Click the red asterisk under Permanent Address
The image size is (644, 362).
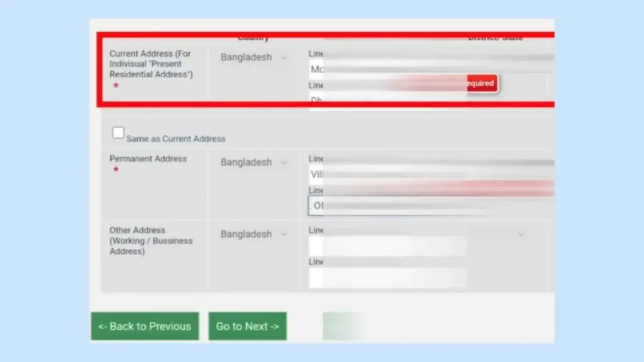click(x=116, y=170)
